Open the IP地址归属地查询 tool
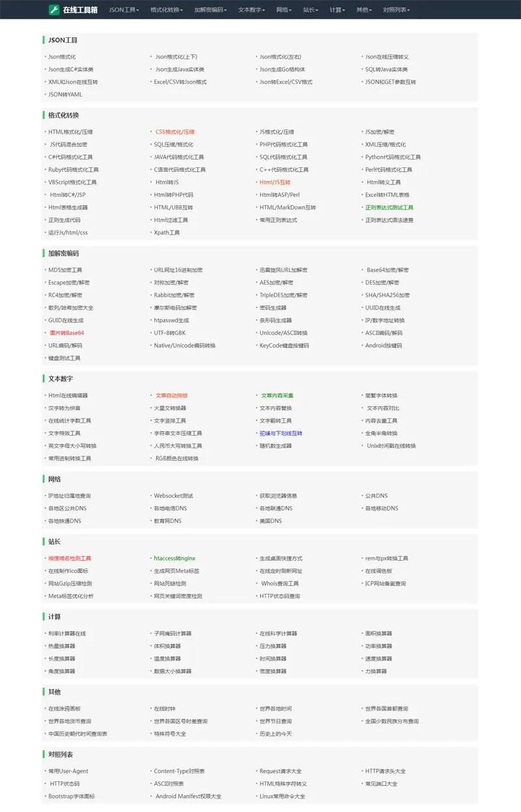Viewport: 521px width, 812px height. coord(68,496)
